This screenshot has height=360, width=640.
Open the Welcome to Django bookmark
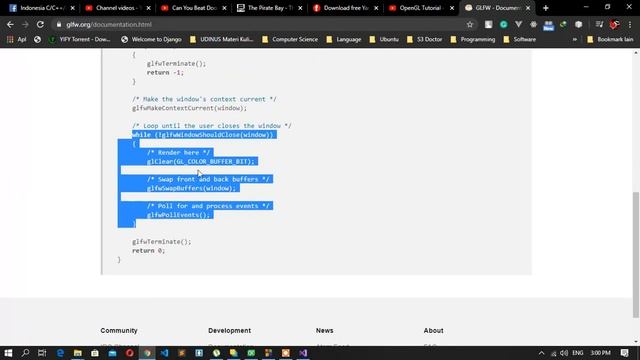tap(151, 40)
